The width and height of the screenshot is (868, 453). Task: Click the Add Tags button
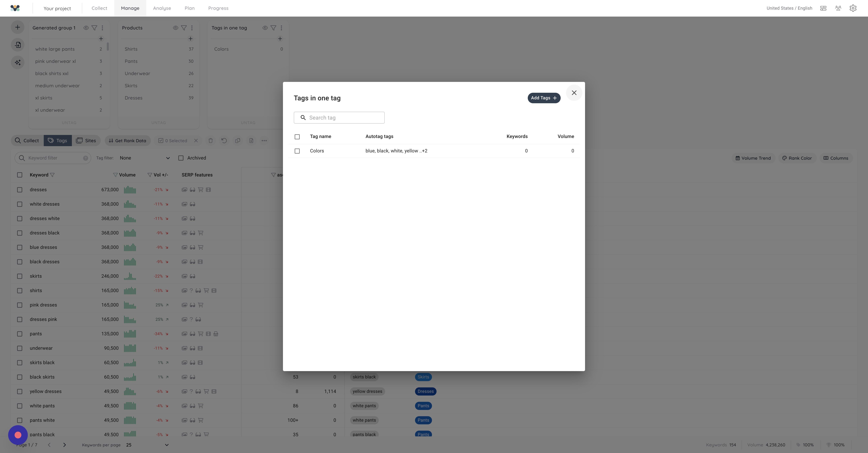544,98
